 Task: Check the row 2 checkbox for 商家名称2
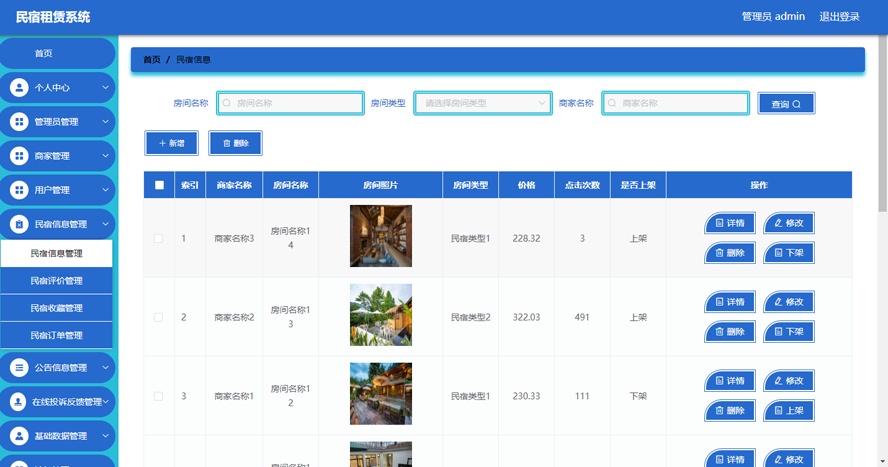pyautogui.click(x=159, y=318)
